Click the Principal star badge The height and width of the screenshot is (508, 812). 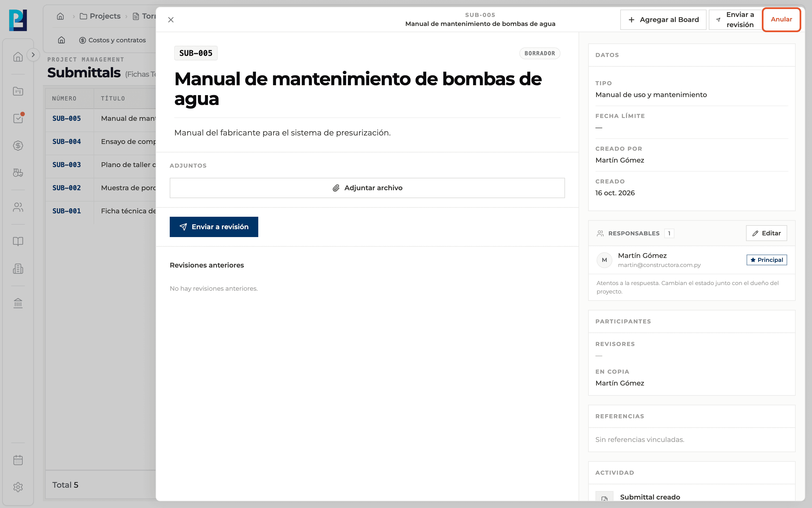[x=766, y=260]
